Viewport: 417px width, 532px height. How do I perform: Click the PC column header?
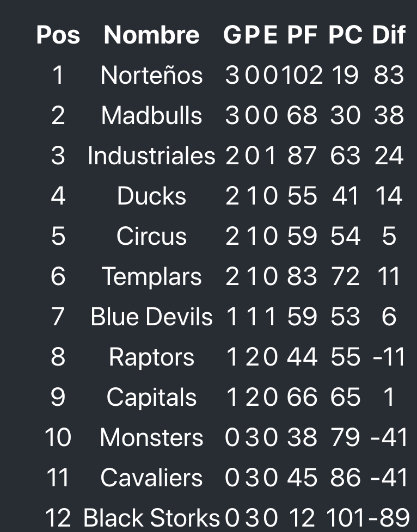pyautogui.click(x=345, y=35)
